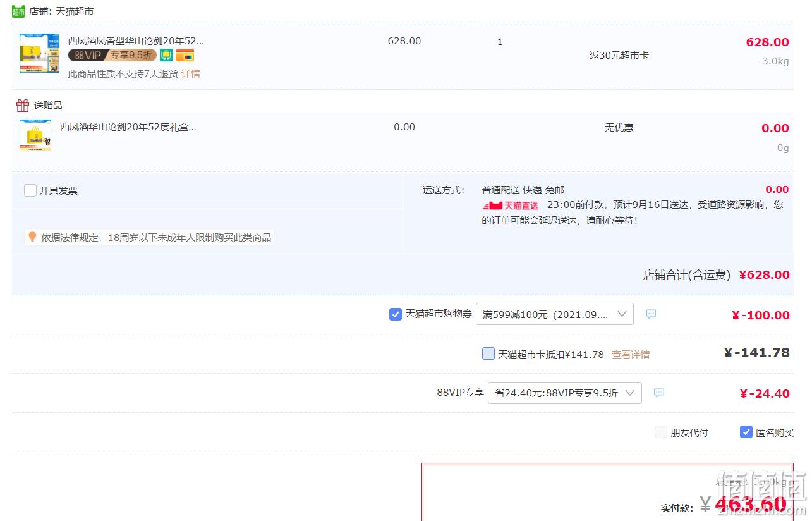812x521 pixels.
Task: Click the 店铺合计(含运费) label
Action: pyautogui.click(x=687, y=275)
